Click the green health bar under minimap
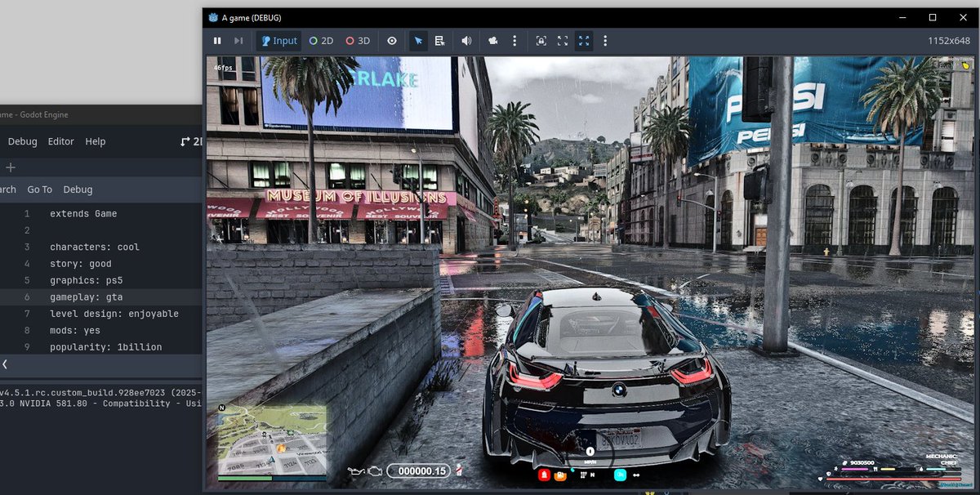The height and width of the screenshot is (495, 980). [x=244, y=477]
